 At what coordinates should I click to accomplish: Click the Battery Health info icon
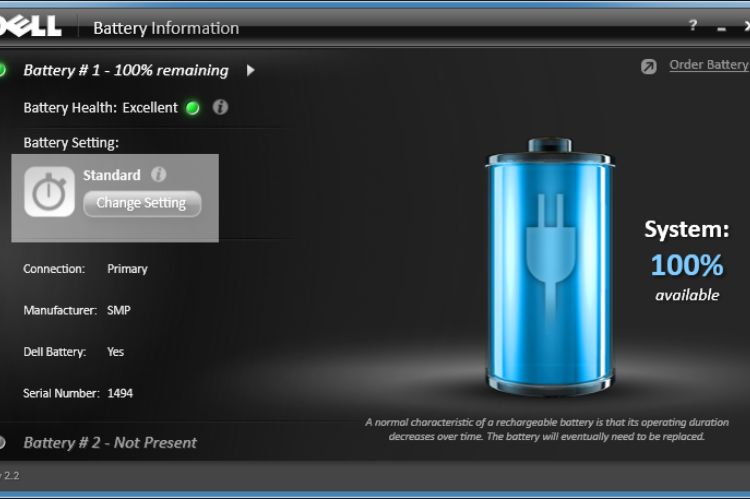click(x=220, y=107)
